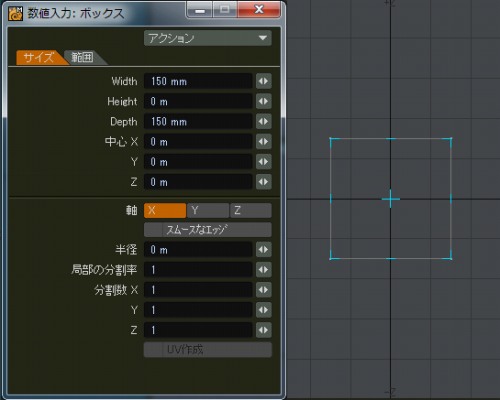Click the 中心 Z value field
500x400 pixels.
pos(198,182)
